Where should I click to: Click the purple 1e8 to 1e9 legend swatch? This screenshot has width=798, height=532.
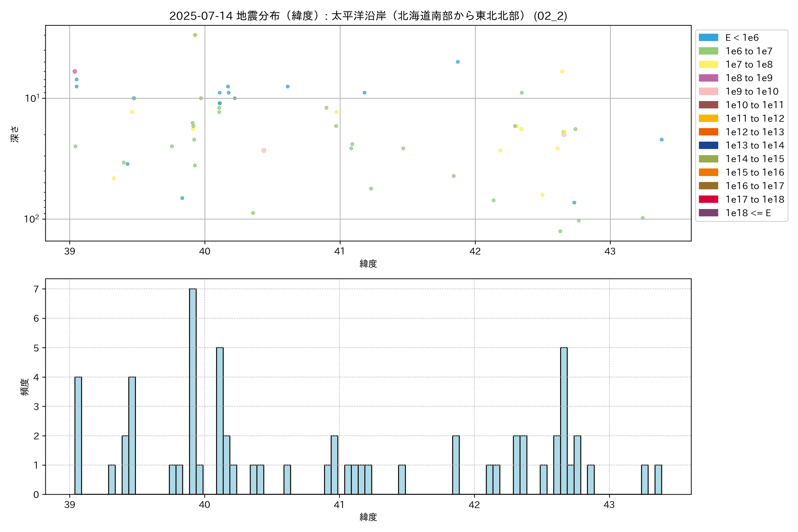708,78
